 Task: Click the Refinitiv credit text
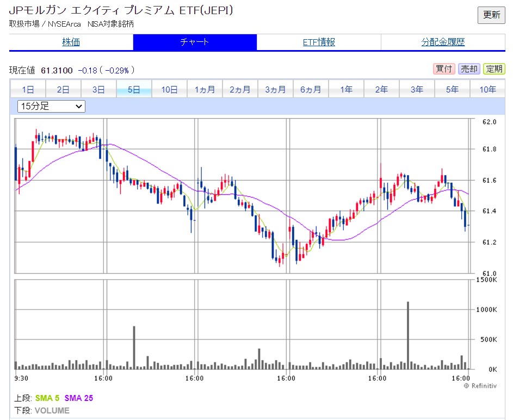(x=480, y=386)
